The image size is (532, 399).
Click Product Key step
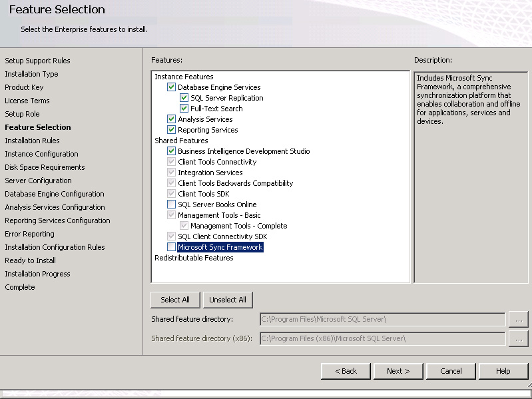[x=24, y=87]
